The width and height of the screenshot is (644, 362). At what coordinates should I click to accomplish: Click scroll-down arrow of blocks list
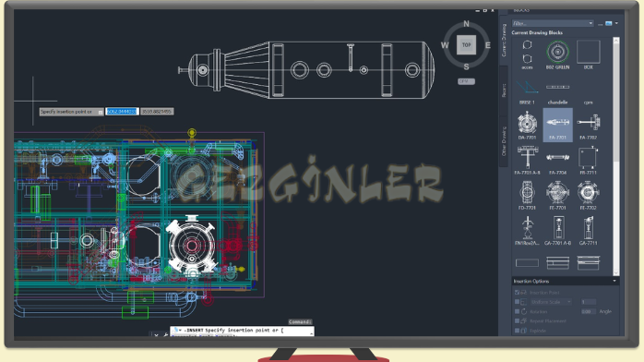615,272
